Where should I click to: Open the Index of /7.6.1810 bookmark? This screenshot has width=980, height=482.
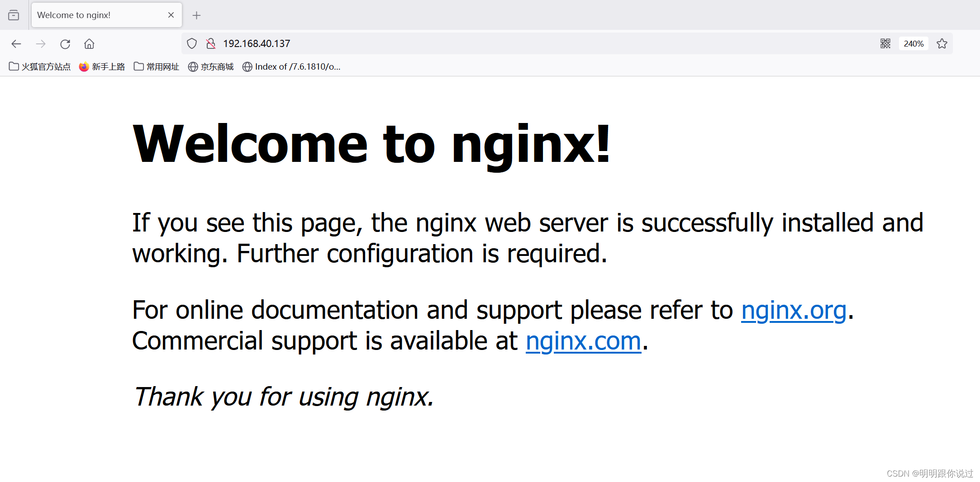pos(291,67)
